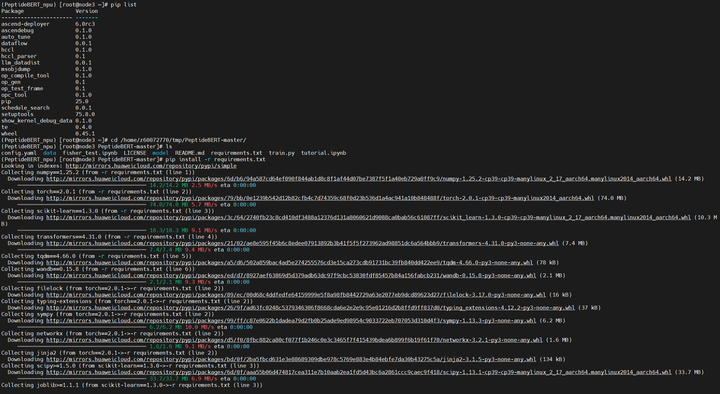
Task: Select the 'Collecting scikit-learn==1.3.0' line
Action: click(x=107, y=211)
